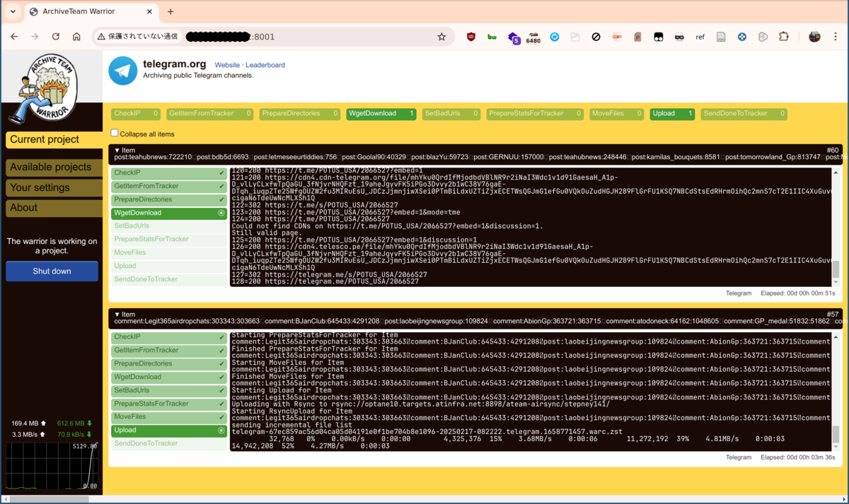
Task: Click the browser page reload icon
Action: pos(56,37)
